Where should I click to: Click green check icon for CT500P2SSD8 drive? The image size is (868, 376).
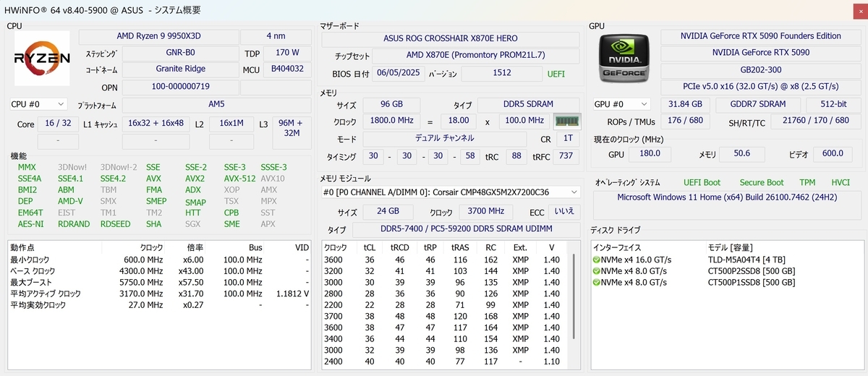596,270
